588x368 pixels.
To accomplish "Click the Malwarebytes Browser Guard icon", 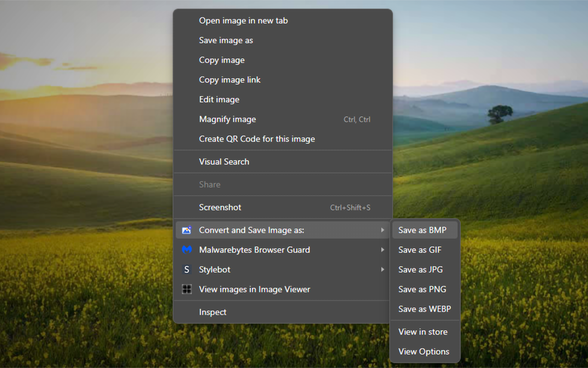I will [x=187, y=250].
